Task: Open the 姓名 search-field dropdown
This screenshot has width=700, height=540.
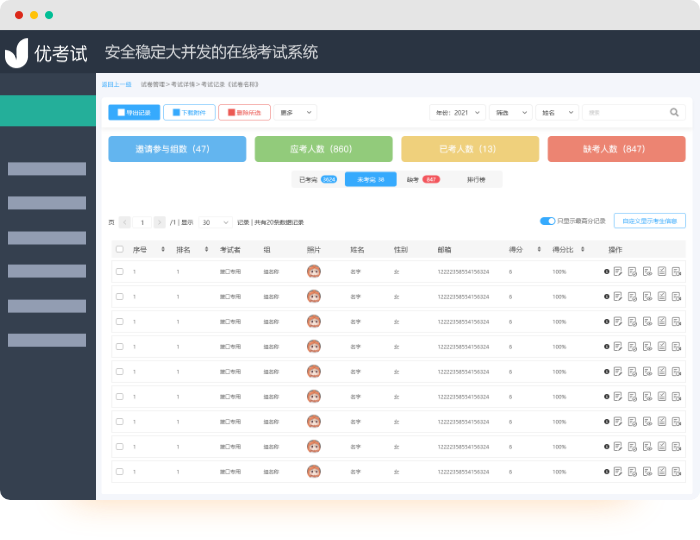Action: (x=557, y=112)
